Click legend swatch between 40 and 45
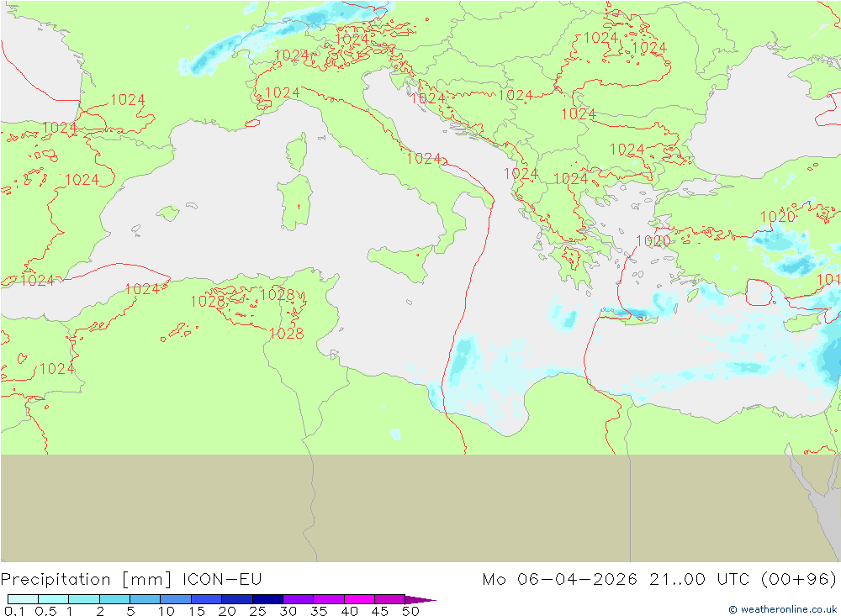The height and width of the screenshot is (616, 841). click(359, 599)
